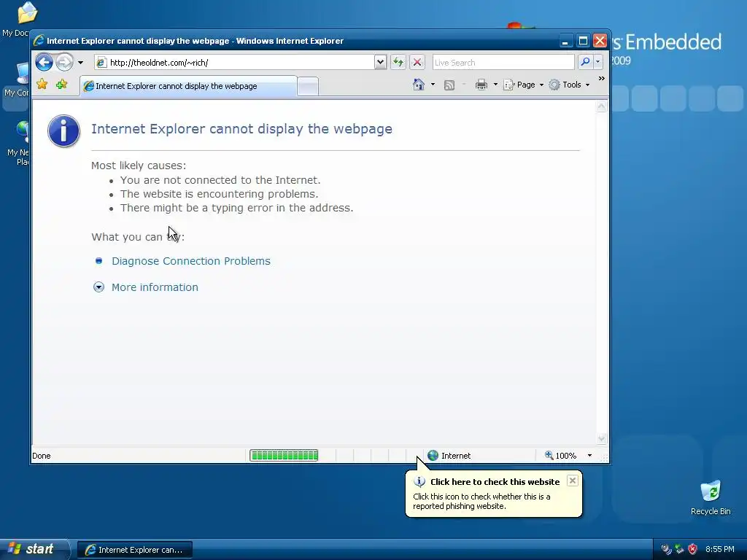Viewport: 747px width, 560px height.
Task: Click the Forward navigation button
Action: (x=64, y=63)
